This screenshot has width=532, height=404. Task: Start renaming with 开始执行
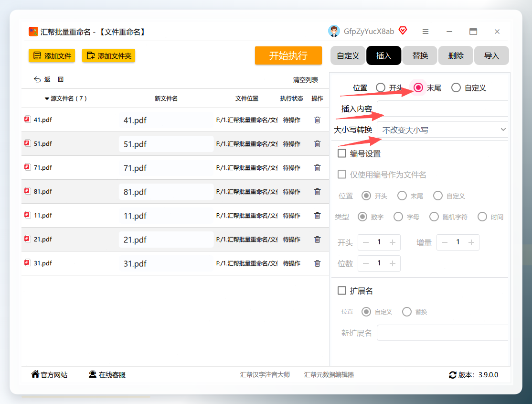pos(288,55)
